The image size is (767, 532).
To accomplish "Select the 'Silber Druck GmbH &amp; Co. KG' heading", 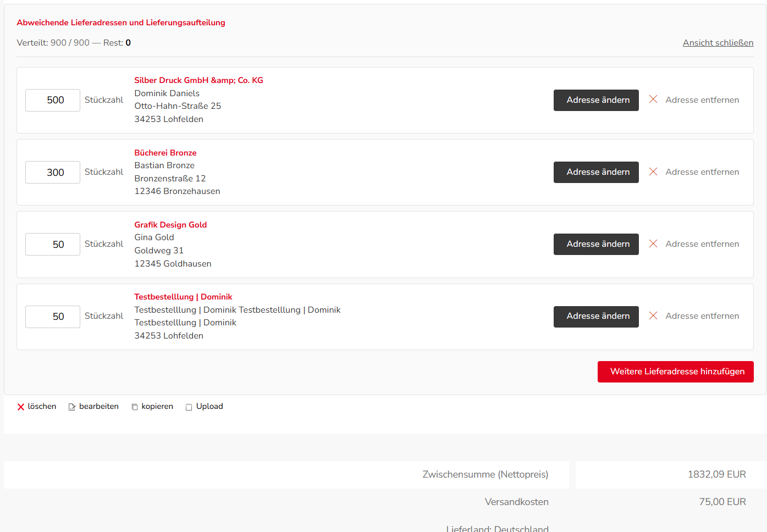I will (x=198, y=80).
